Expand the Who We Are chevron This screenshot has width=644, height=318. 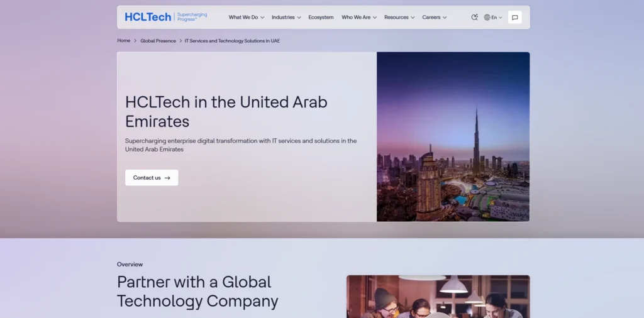tap(375, 18)
